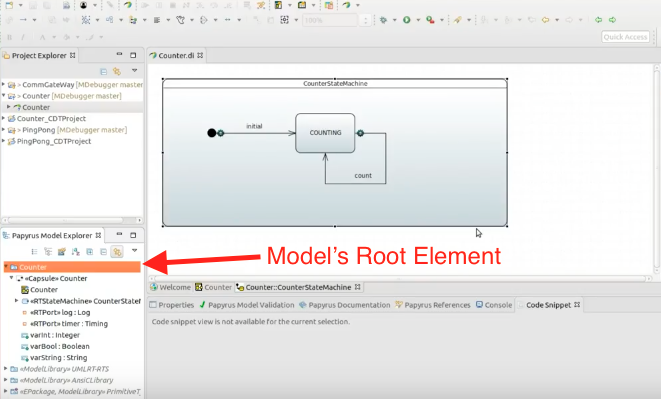Image resolution: width=661 pixels, height=399 pixels.
Task: Click the Quick Access field
Action: click(625, 37)
